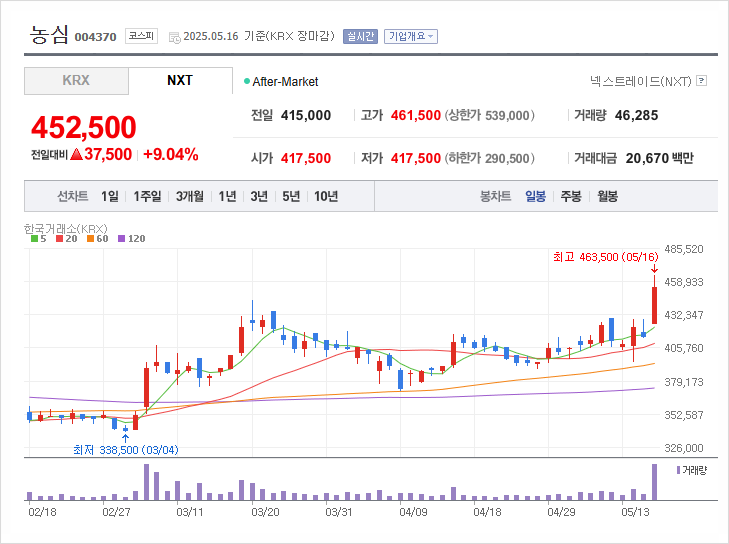The image size is (729, 544).
Task: Click the 거래대금 value 20,670 백만
Action: 659,159
